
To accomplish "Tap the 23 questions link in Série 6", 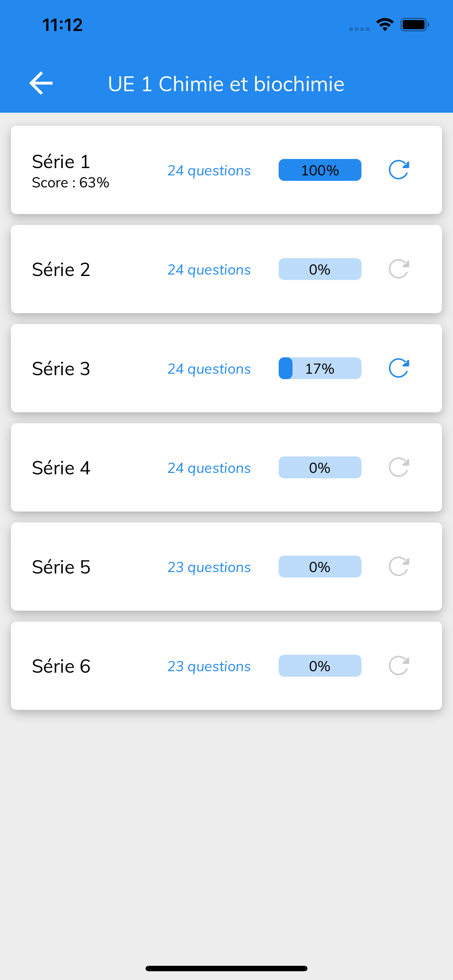I will [209, 666].
